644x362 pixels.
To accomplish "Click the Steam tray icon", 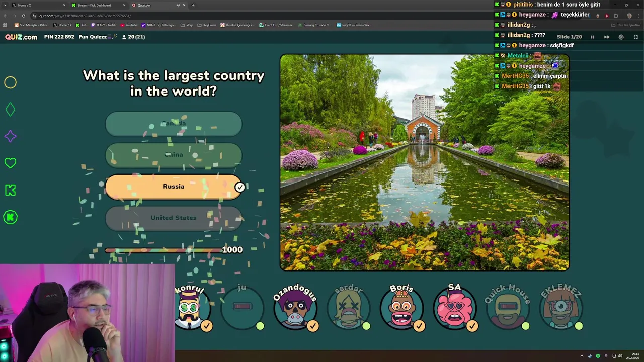I will pyautogui.click(x=590, y=356).
